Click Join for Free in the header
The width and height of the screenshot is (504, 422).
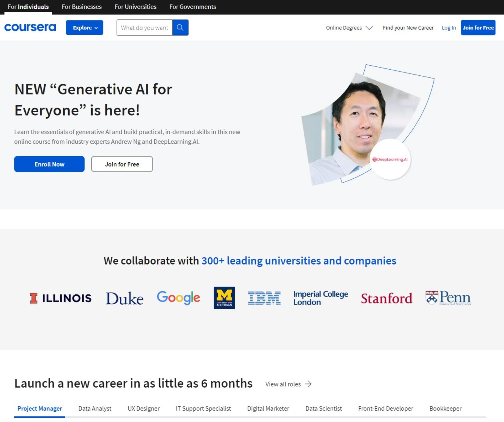coord(478,28)
